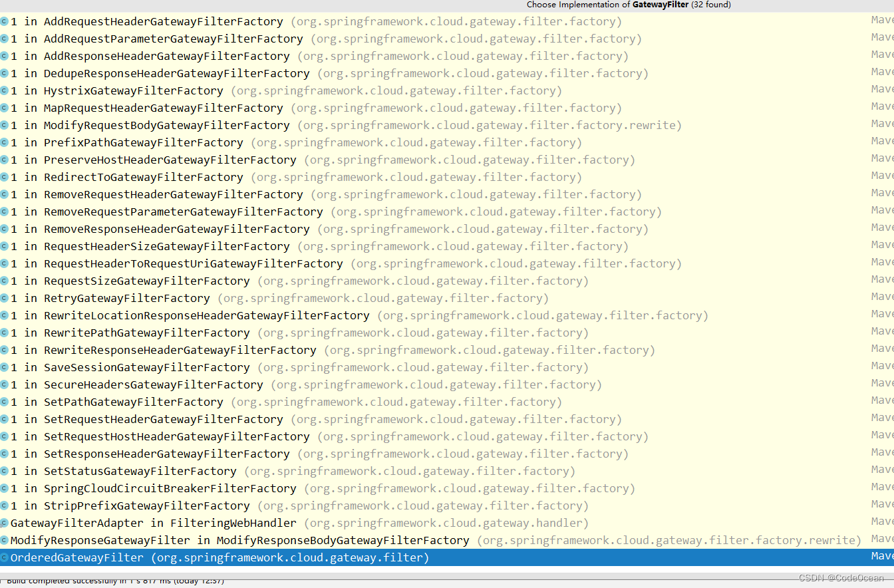Click class icon beside OrderedGatewayFilter
Image resolution: width=894 pixels, height=588 pixels.
pyautogui.click(x=4, y=557)
